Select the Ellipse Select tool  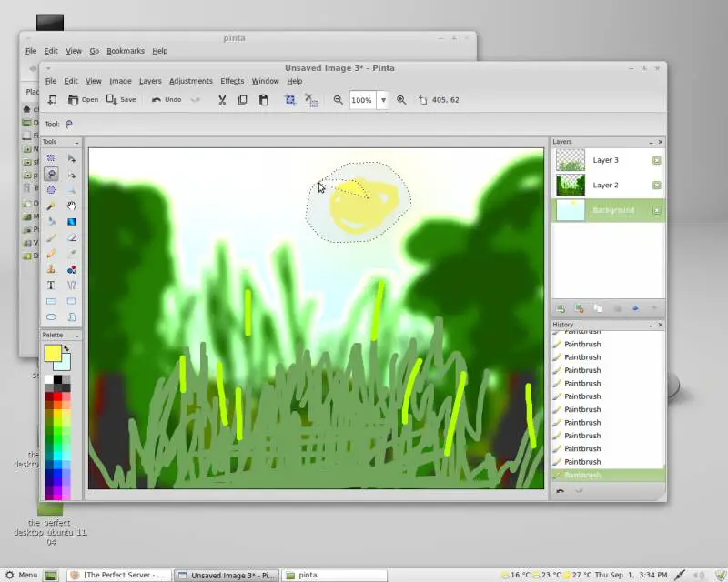pyautogui.click(x=51, y=190)
